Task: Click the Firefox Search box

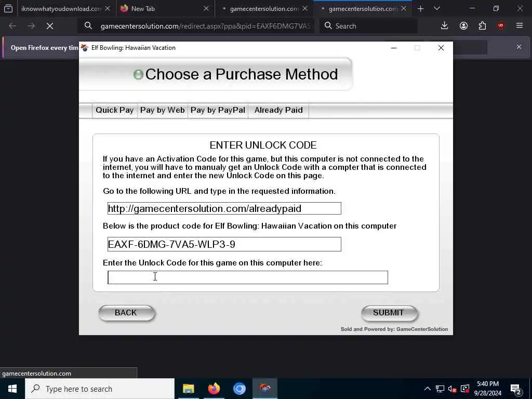Action: 368,26
